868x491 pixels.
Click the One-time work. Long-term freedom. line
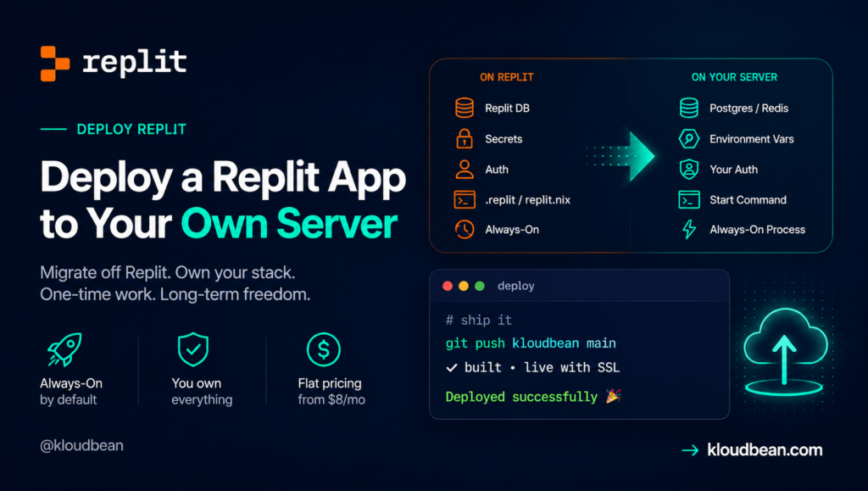175,294
